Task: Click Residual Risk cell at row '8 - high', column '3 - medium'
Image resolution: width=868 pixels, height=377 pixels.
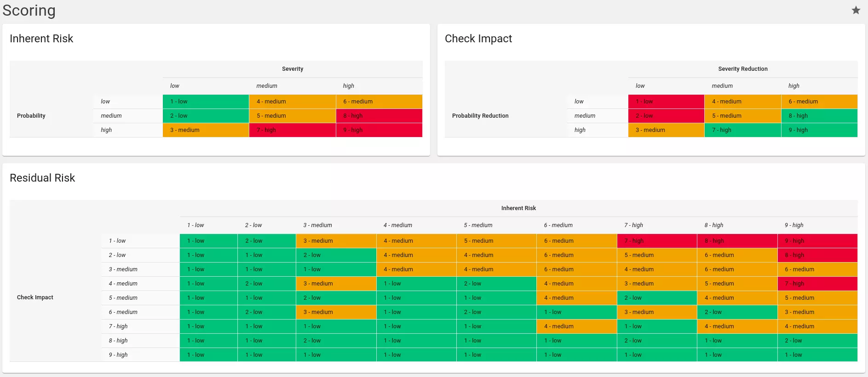Action: click(x=336, y=341)
